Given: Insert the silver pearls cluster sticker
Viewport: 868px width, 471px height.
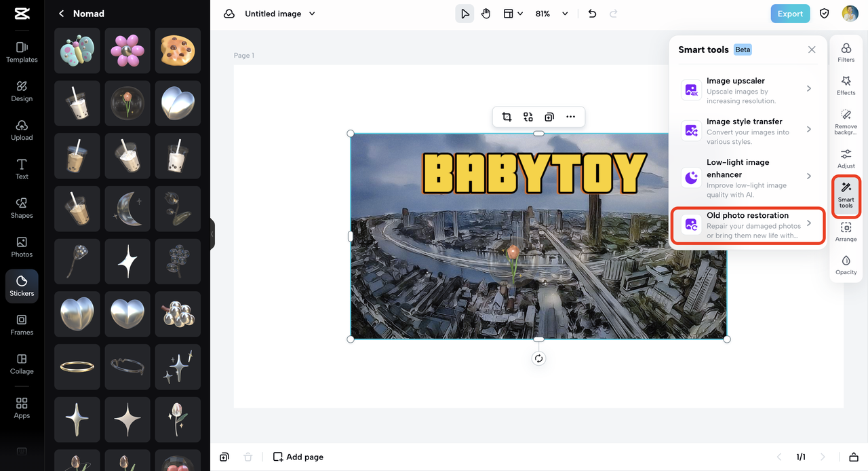Looking at the screenshot, I should [x=178, y=314].
